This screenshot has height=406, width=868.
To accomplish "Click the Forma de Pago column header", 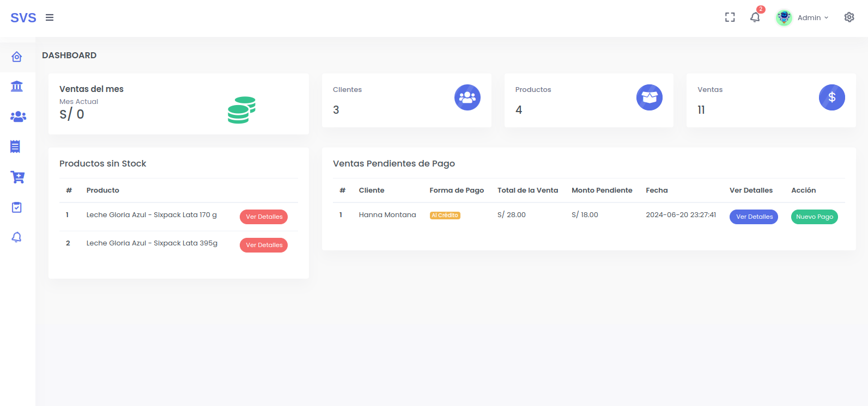I will pos(457,190).
